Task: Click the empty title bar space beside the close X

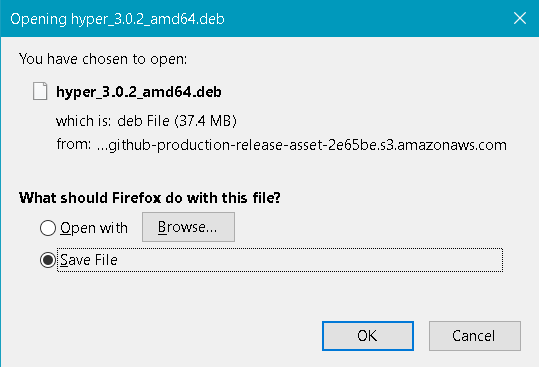Action: [x=364, y=19]
